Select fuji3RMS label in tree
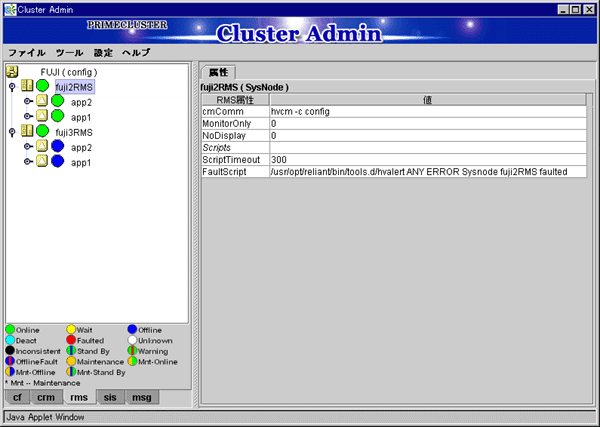Viewport: 600px width, 427px height. coord(74,132)
